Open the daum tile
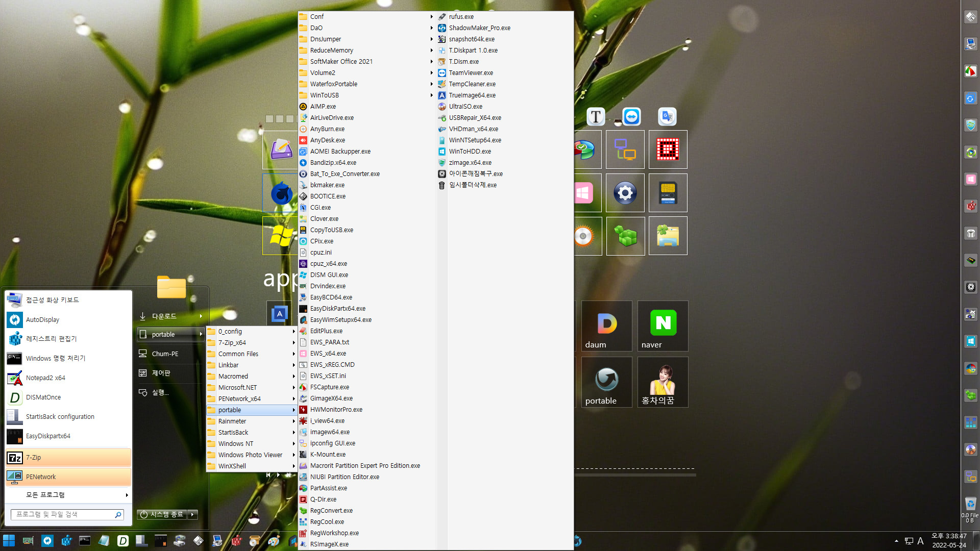 [x=606, y=325]
